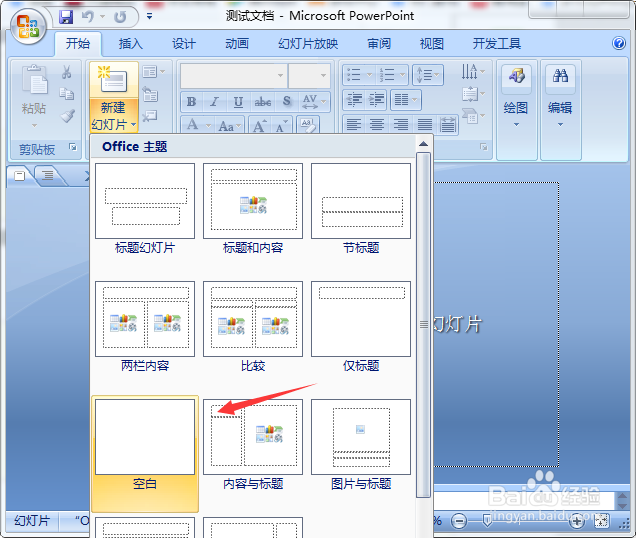Choose the 两栏内容 layout
This screenshot has height=538, width=636.
[x=145, y=327]
